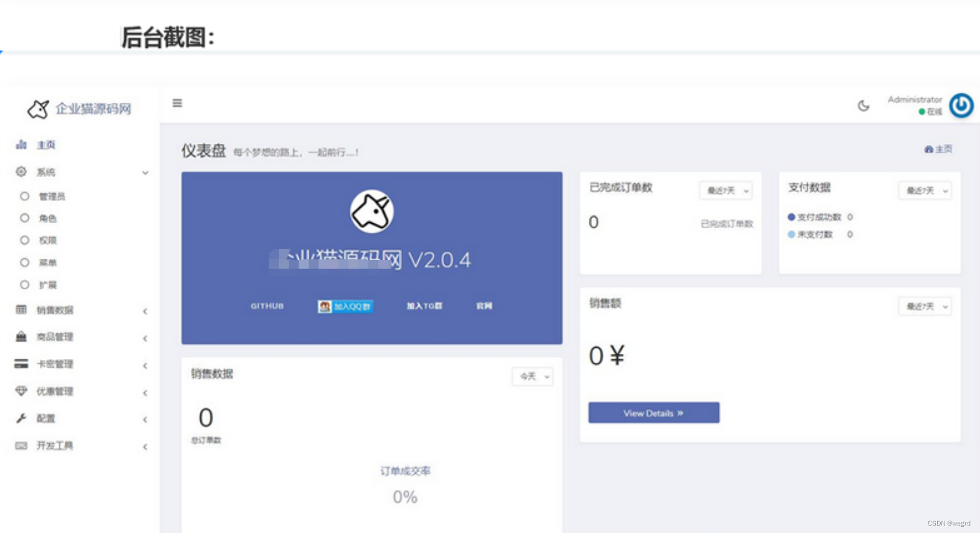Click the 卡密管理 card icon

pos(21,364)
